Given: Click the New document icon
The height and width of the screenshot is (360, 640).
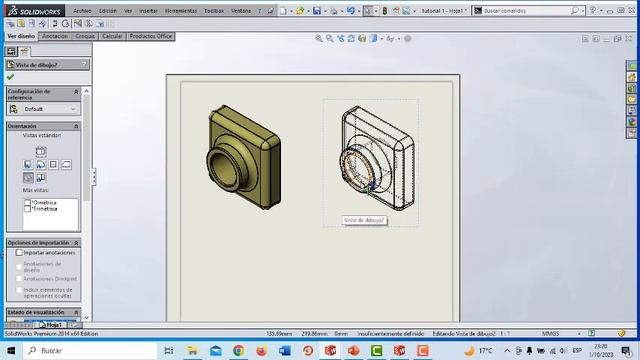Looking at the screenshot, I should pyautogui.click(x=283, y=11).
